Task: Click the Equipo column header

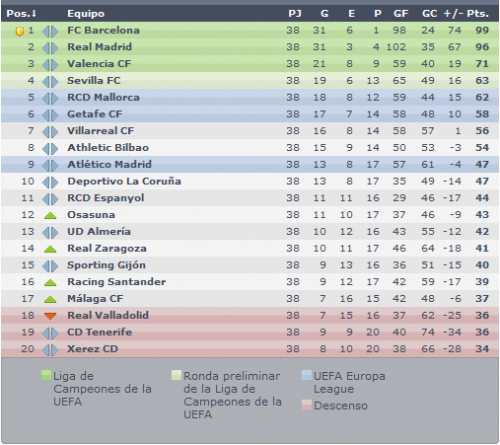Action: pyautogui.click(x=86, y=14)
